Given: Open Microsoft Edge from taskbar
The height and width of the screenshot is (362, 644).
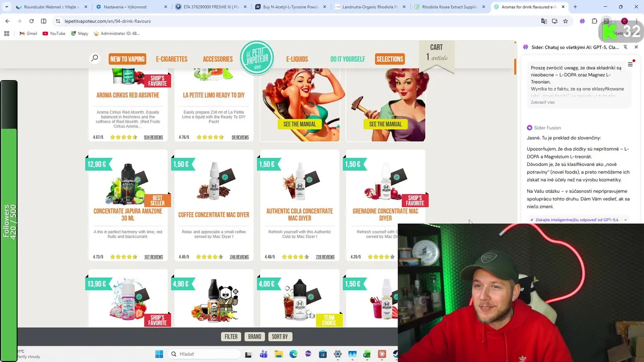Looking at the screenshot, I should click(x=293, y=354).
